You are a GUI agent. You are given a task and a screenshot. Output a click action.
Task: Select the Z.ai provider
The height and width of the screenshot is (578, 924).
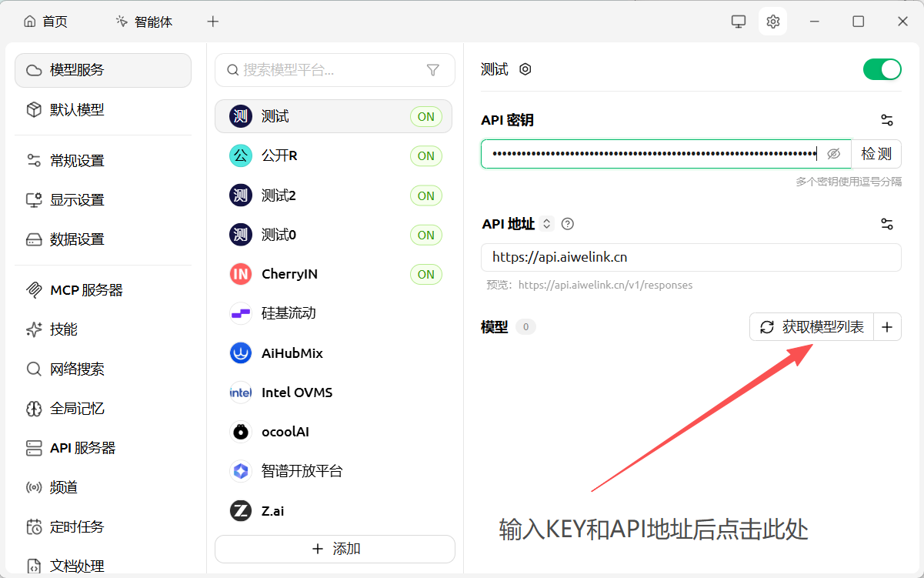333,510
